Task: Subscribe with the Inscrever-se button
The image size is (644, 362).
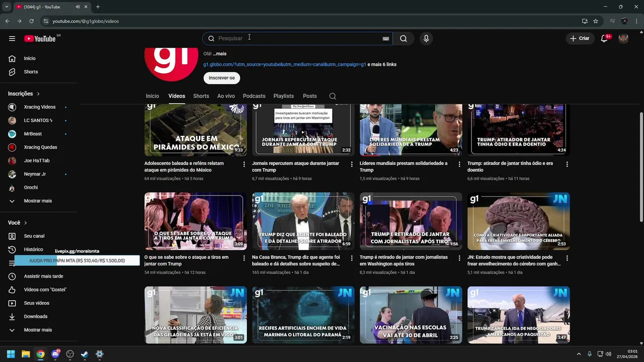Action: tap(222, 78)
